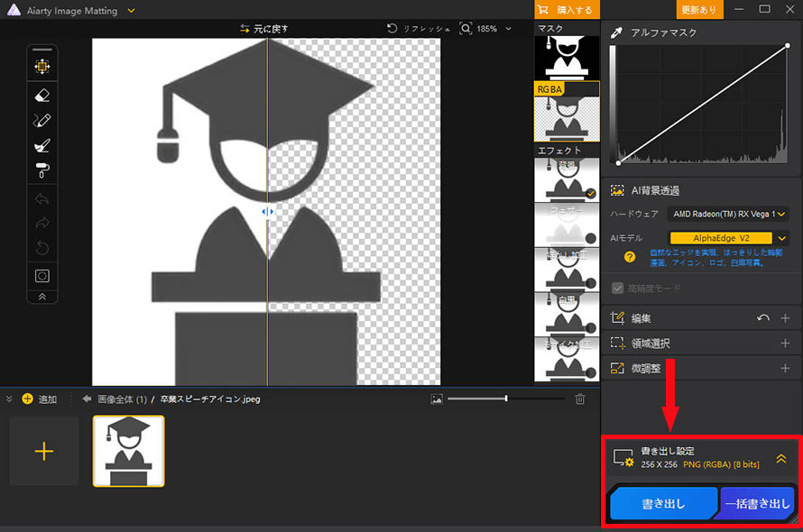Image resolution: width=803 pixels, height=532 pixels.
Task: Select the graduation speech icon thumbnail
Action: point(128,451)
